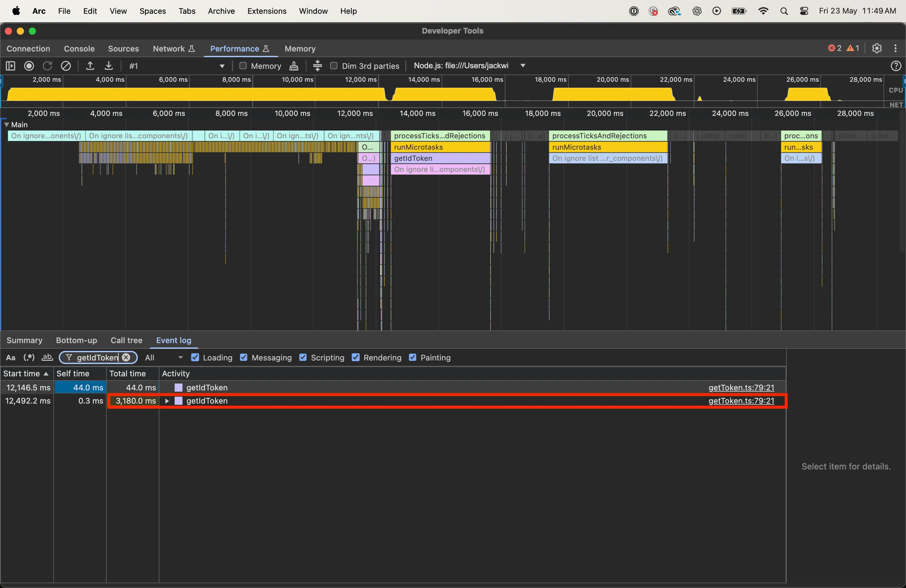Switch to the Sources tab
Viewport: 906px width, 588px height.
point(123,49)
